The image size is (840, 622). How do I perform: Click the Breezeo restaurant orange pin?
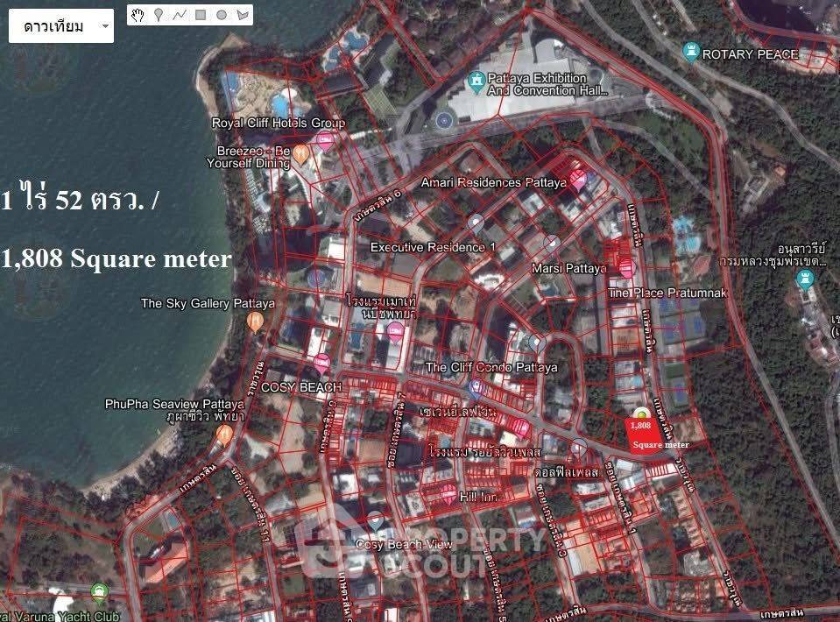(x=300, y=155)
